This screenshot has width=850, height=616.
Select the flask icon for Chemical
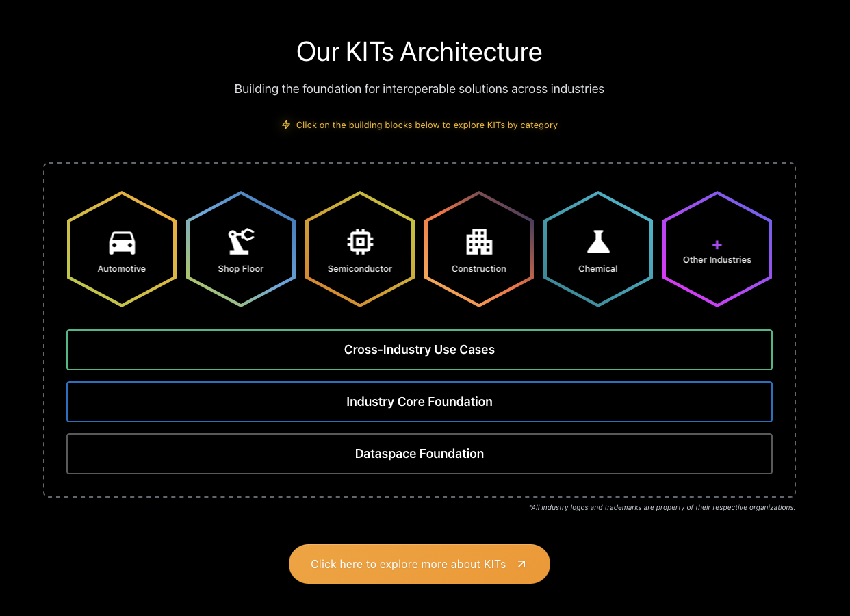598,242
